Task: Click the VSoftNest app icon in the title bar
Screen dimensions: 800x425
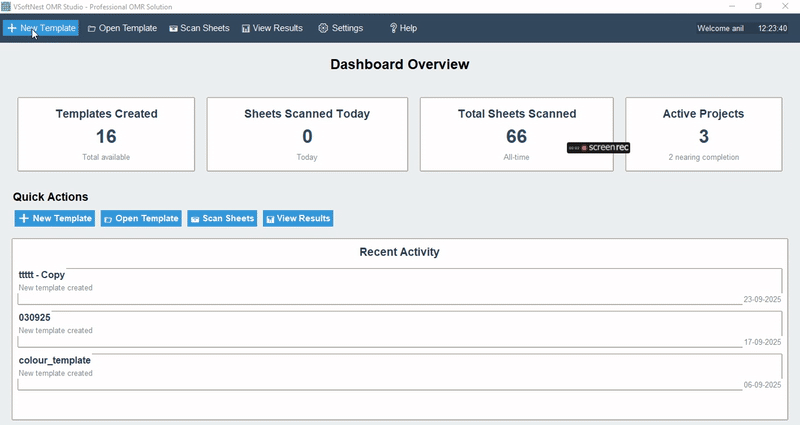Action: 6,6
